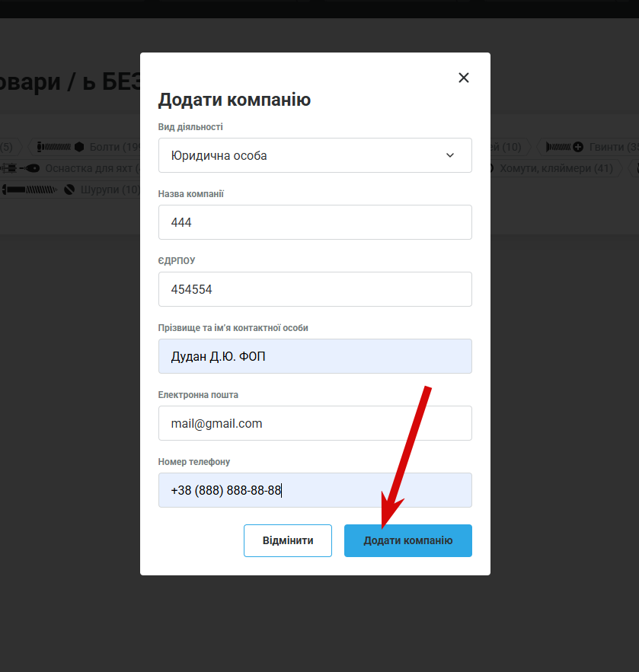Image resolution: width=639 pixels, height=672 pixels.
Task: Select the Шурупи category tab
Action: (x=71, y=189)
